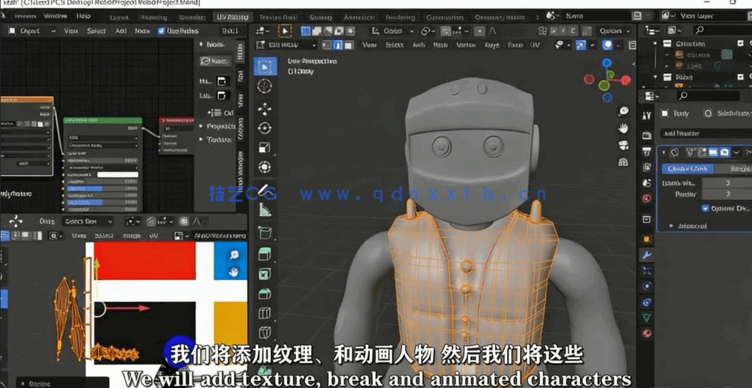Open the Render properties tab icon
This screenshot has width=752, height=388.
click(647, 136)
